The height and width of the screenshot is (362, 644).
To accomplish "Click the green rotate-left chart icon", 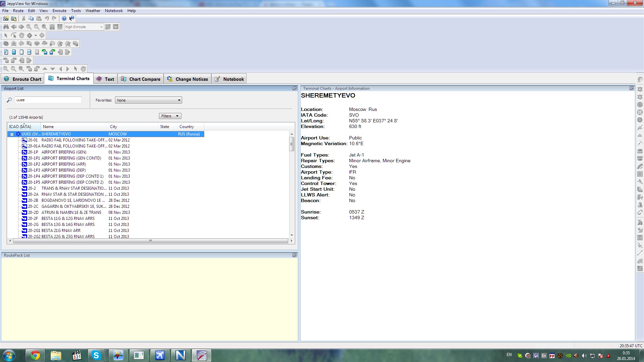I will (45, 52).
